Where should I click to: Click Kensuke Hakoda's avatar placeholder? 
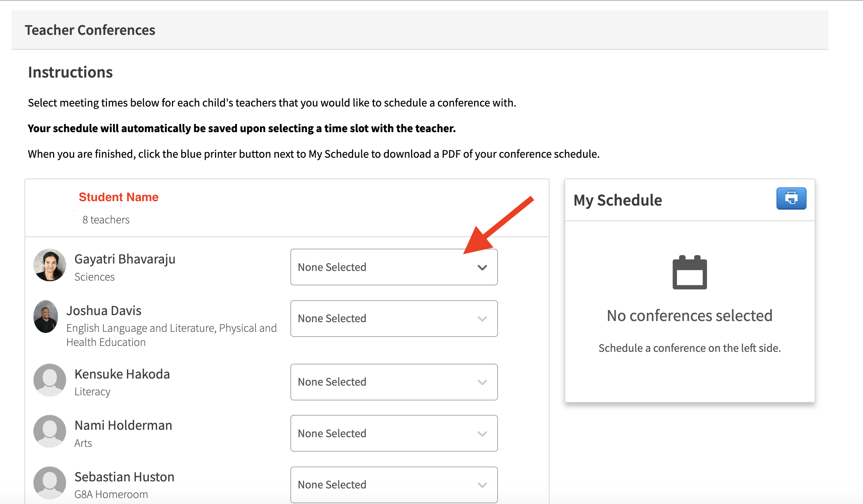pos(50,380)
